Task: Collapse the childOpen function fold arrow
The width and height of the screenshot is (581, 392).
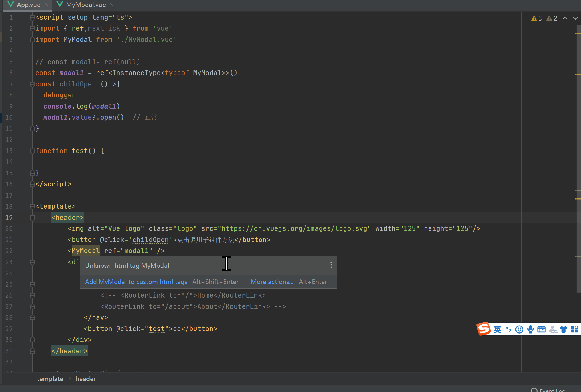Action: pos(32,84)
